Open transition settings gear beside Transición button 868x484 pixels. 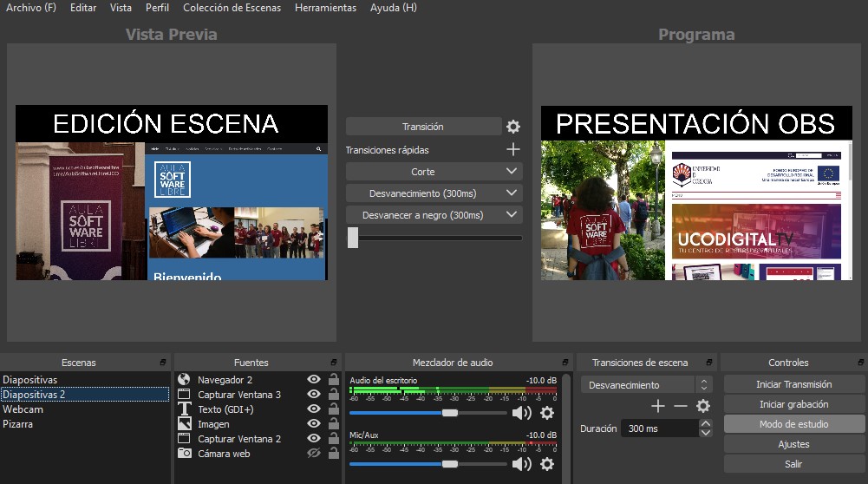(x=513, y=127)
